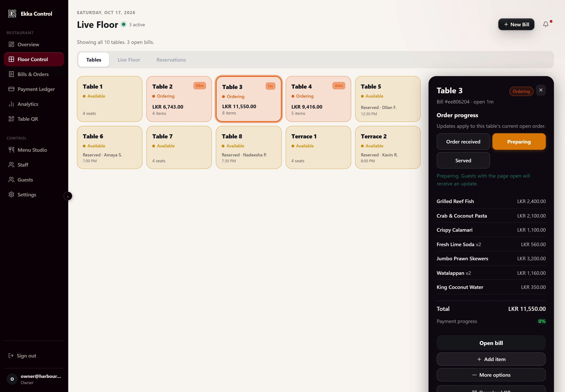
Task: Click owner account avatar
Action: 12,379
